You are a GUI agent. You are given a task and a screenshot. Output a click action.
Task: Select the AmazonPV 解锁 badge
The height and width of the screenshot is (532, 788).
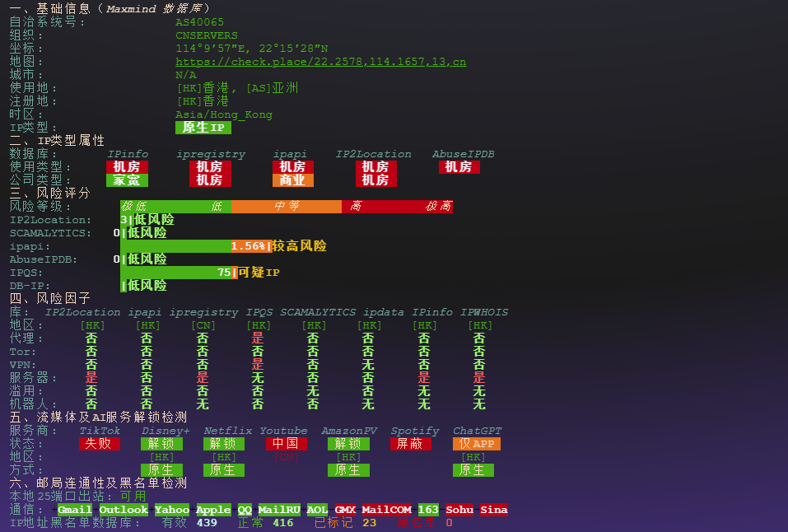pos(349,444)
